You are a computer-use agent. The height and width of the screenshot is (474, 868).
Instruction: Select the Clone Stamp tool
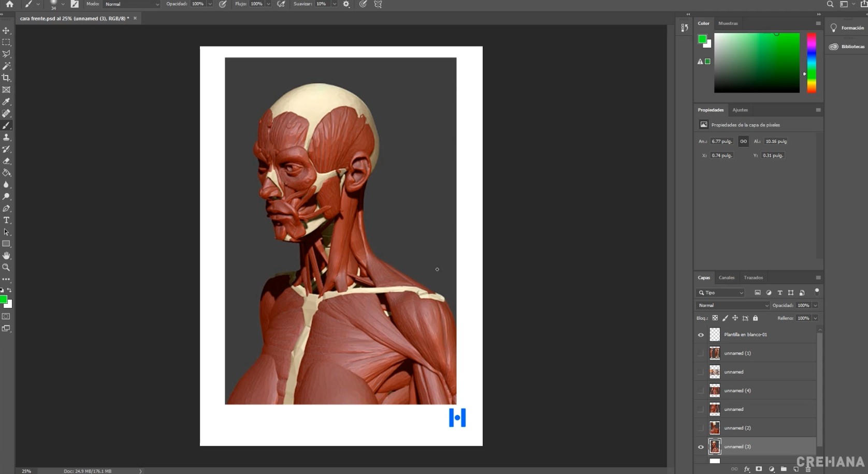pyautogui.click(x=6, y=137)
